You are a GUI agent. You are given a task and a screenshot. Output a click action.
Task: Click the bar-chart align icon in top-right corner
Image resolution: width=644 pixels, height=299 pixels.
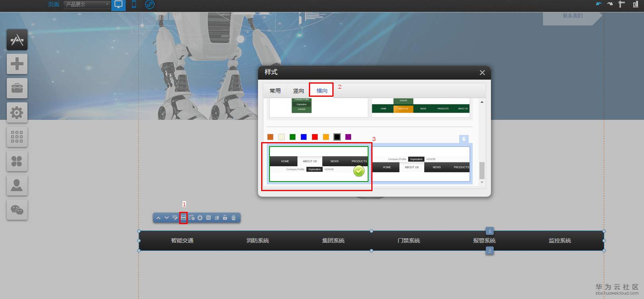coord(635,4)
